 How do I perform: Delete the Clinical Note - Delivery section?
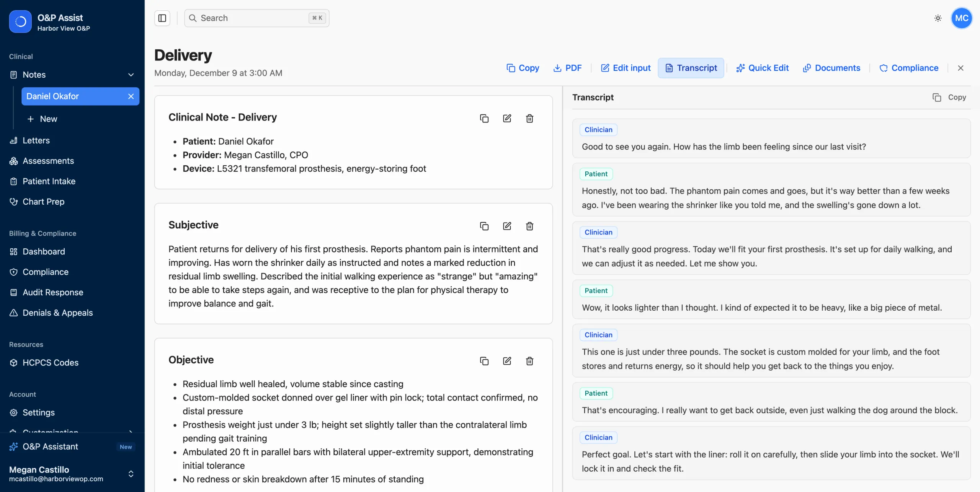pyautogui.click(x=529, y=118)
